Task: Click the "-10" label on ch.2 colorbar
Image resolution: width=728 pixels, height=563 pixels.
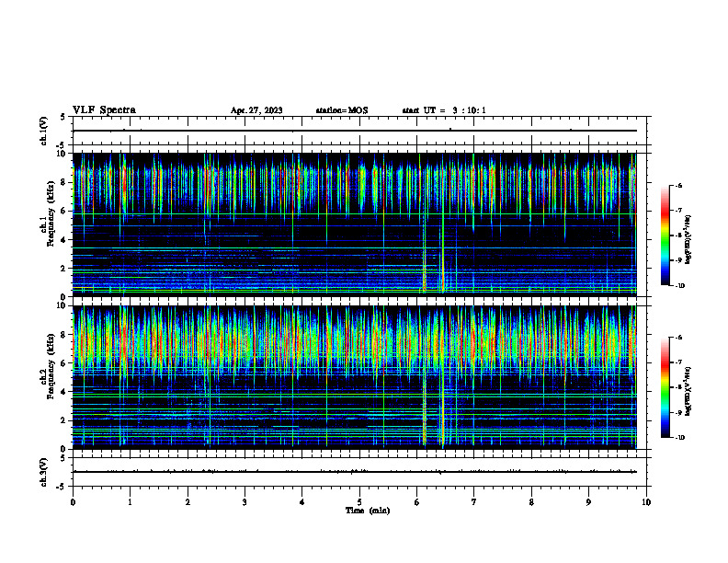Action: 679,438
